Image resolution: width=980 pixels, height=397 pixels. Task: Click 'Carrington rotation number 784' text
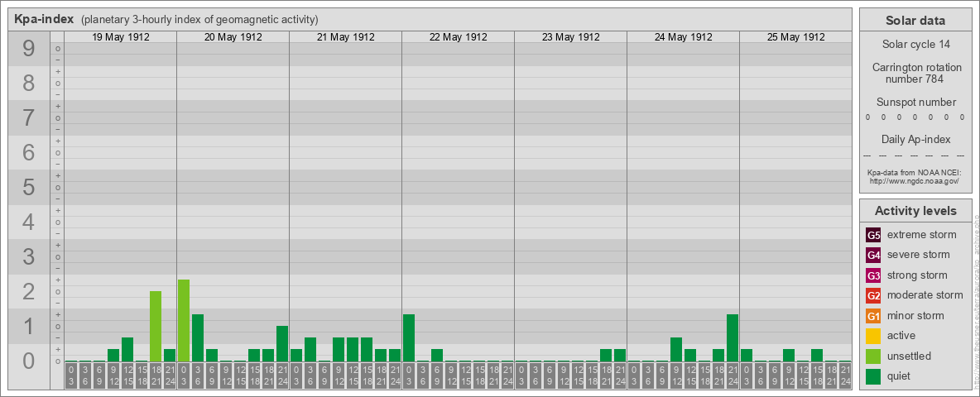pos(915,73)
